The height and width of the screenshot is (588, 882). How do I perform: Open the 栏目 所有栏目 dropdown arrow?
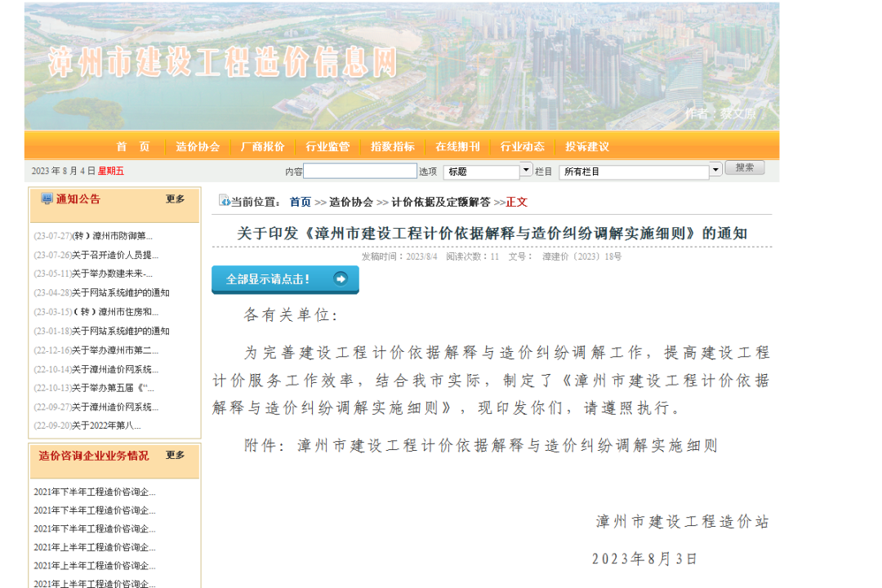pyautogui.click(x=715, y=169)
